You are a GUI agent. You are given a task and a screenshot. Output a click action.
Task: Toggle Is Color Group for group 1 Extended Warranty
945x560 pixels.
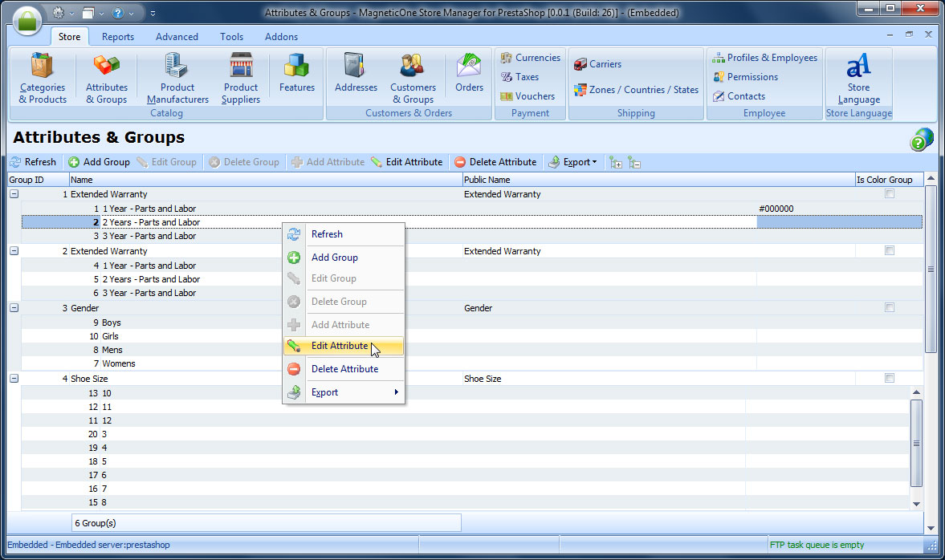[890, 194]
